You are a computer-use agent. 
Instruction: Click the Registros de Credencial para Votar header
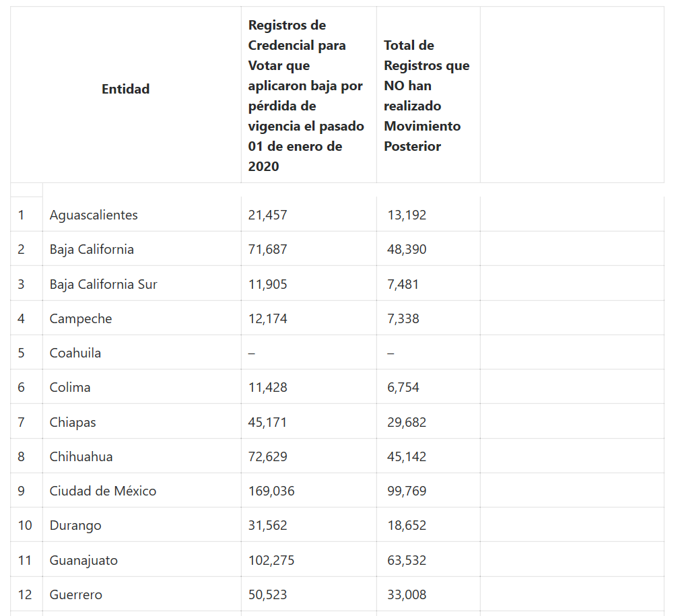(x=306, y=96)
